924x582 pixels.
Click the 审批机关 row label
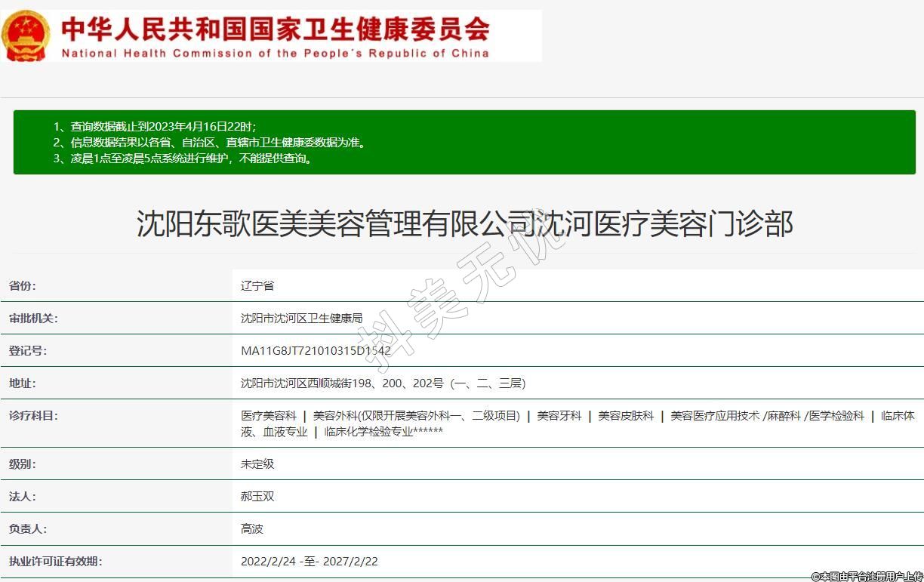(33, 319)
